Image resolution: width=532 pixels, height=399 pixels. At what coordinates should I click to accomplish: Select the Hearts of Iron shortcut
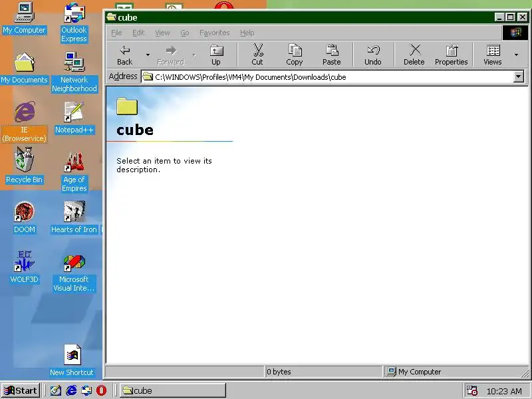click(x=74, y=217)
